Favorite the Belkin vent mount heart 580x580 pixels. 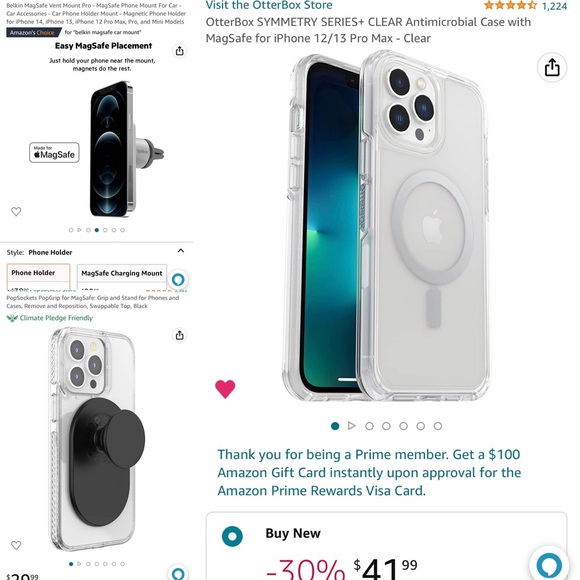click(16, 211)
